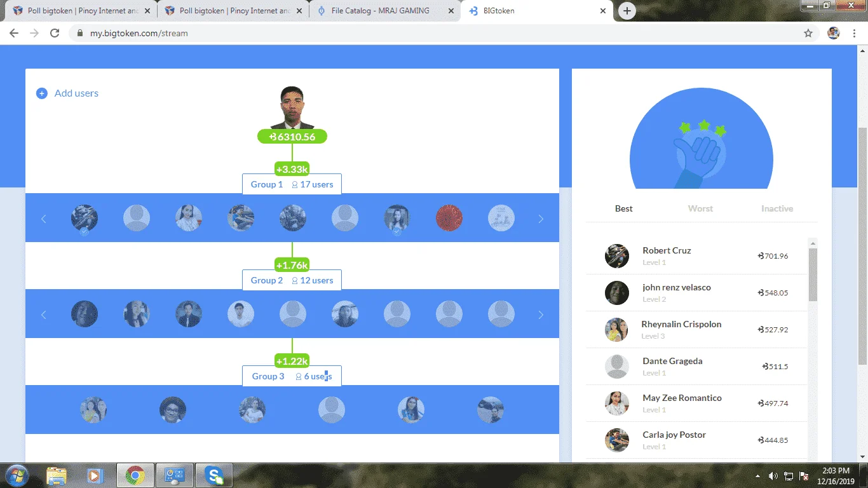This screenshot has height=488, width=868.
Task: Open a new browser tab
Action: [627, 11]
